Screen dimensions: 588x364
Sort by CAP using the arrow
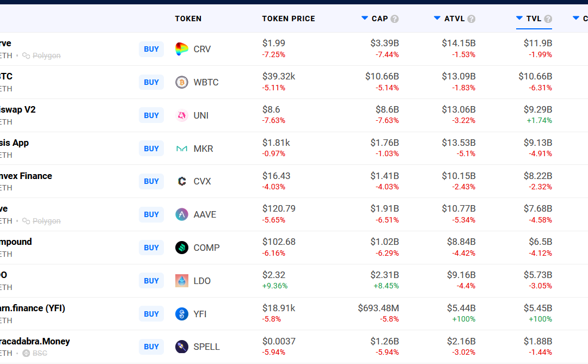[364, 18]
